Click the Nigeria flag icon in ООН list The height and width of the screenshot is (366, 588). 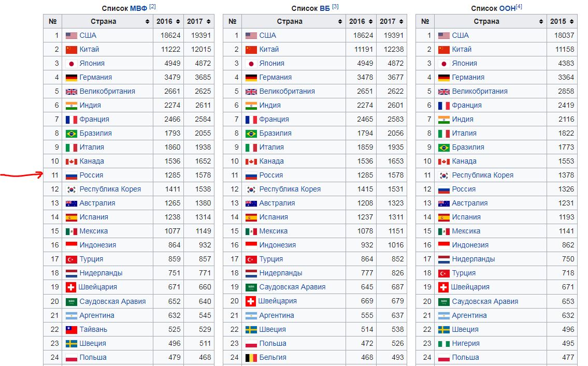pos(443,344)
